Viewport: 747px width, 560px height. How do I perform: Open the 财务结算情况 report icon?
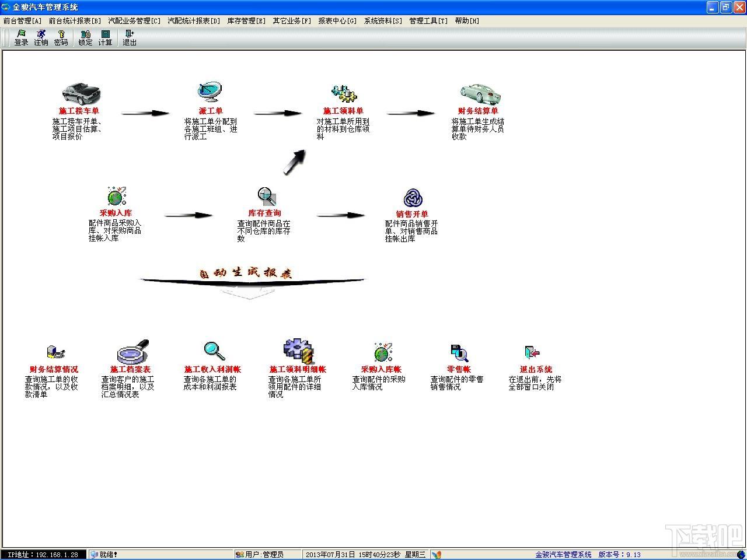tap(55, 352)
